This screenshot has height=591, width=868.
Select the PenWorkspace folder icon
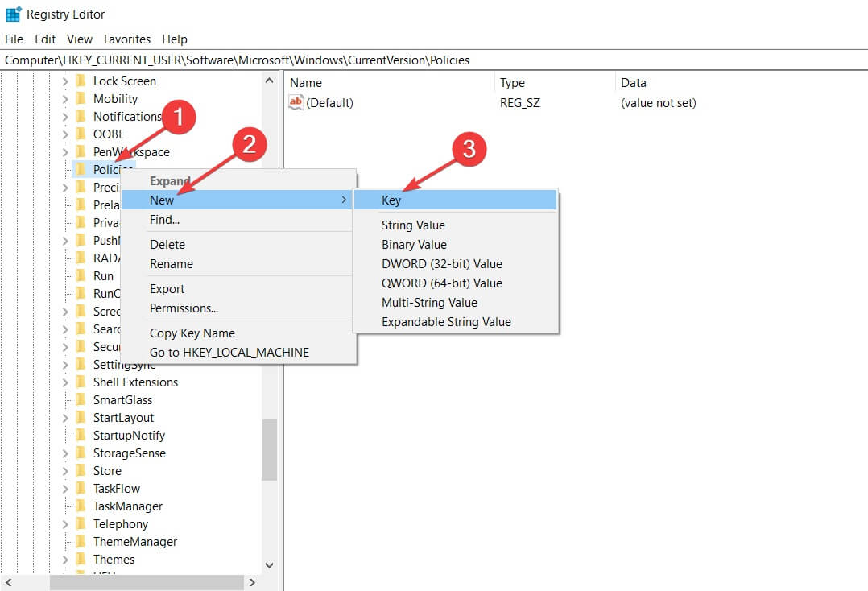(x=81, y=152)
